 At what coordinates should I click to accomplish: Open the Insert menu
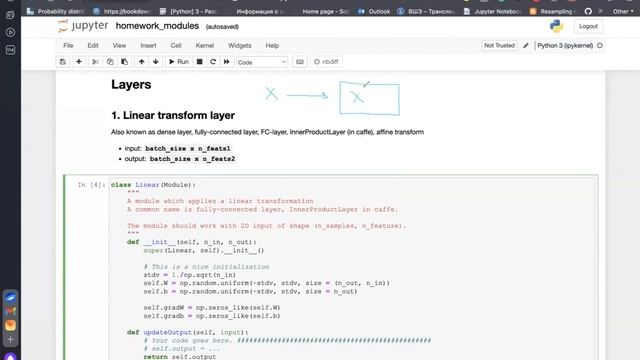click(x=148, y=45)
